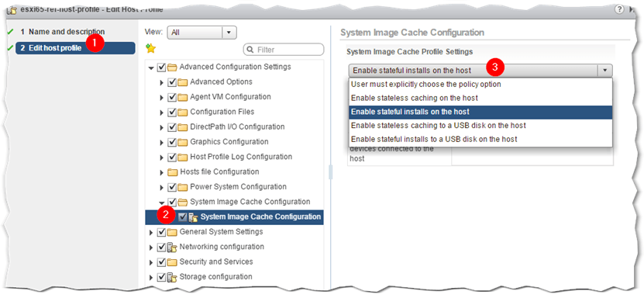Collapse the Advanced Configuration Settings tree node
This screenshot has height=298, width=644.
pyautogui.click(x=151, y=68)
